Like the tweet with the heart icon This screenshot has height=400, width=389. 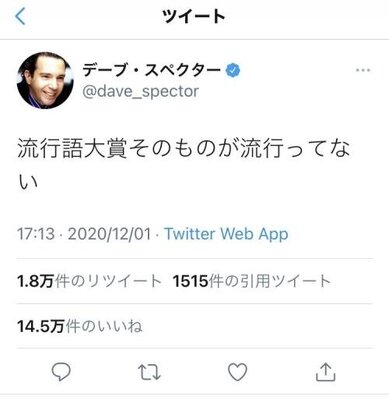(237, 372)
